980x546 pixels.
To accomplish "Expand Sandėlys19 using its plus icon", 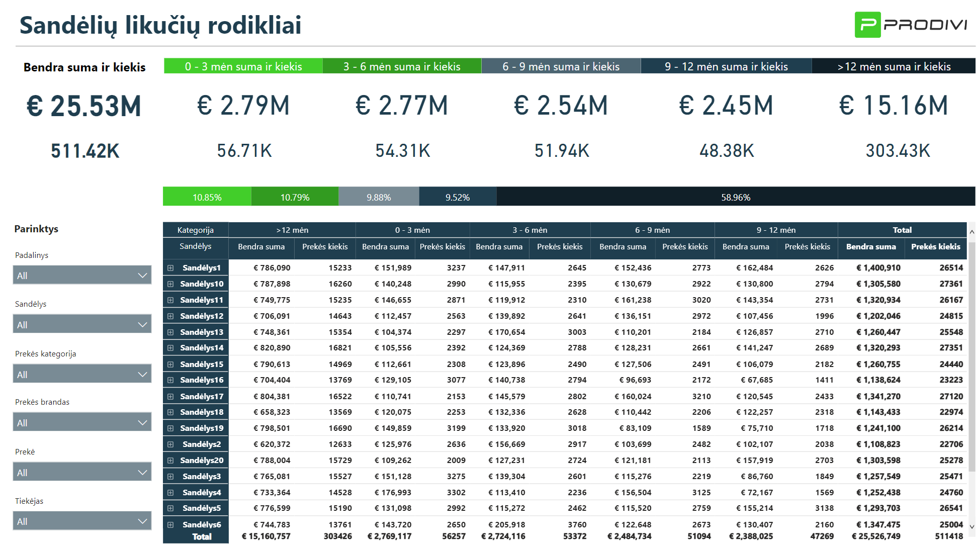I will click(x=170, y=428).
